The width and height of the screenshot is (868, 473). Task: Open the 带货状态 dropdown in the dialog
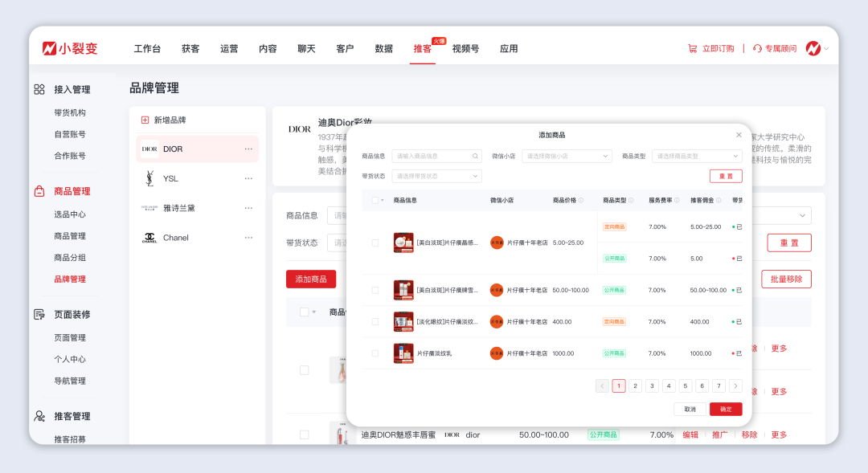pos(436,175)
